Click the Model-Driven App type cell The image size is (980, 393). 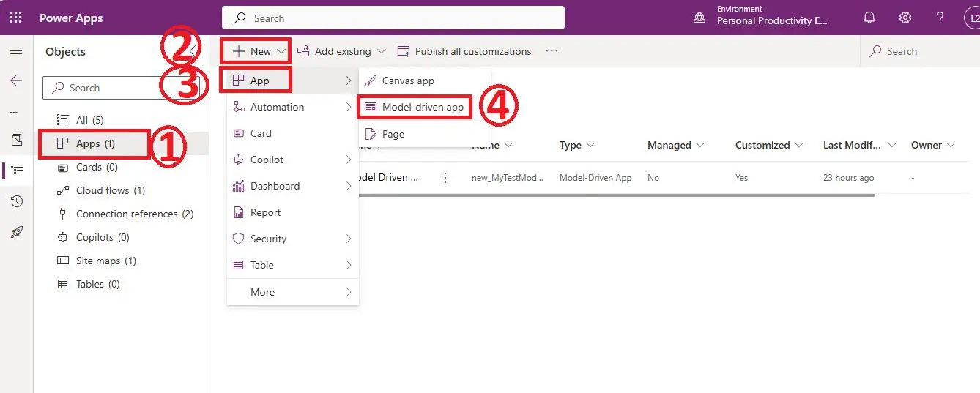tap(595, 178)
